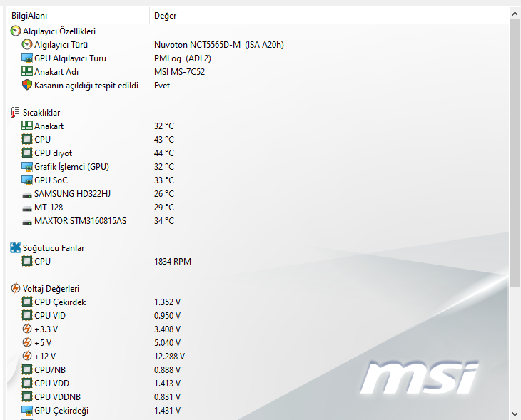Click the CPU VID chip icon
The width and height of the screenshot is (521, 420).
coord(27,315)
